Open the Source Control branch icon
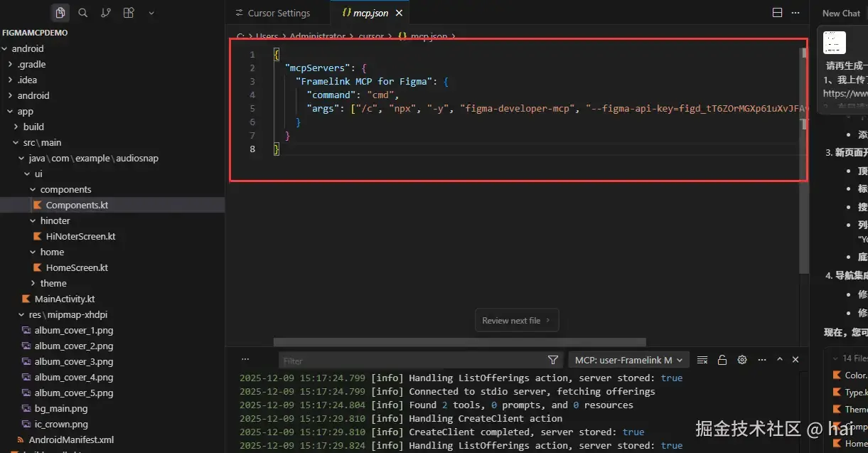868x453 pixels. pyautogui.click(x=106, y=13)
